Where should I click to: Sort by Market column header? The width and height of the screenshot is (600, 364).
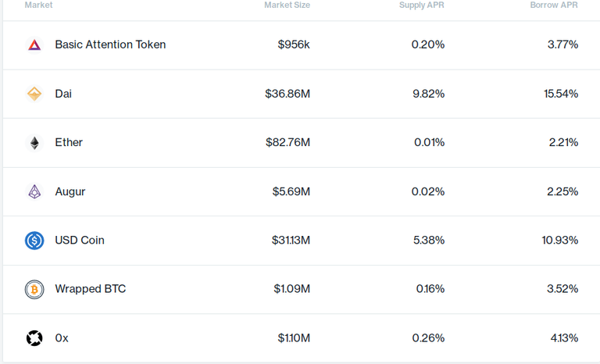coord(38,5)
